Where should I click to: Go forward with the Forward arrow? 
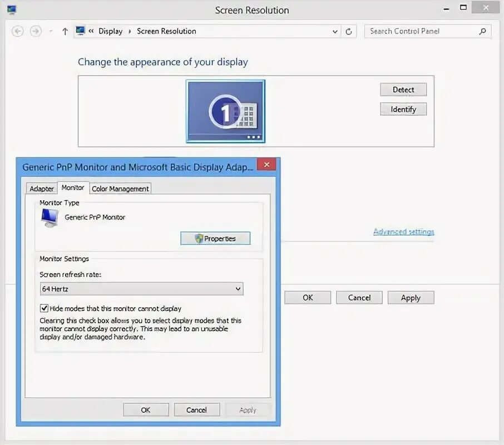coord(36,31)
